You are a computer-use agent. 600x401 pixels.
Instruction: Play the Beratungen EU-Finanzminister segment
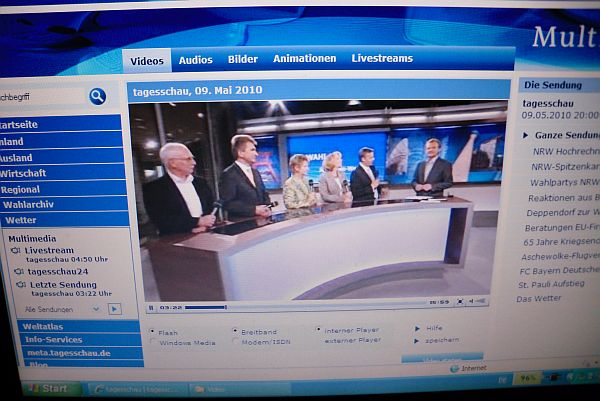[562, 228]
